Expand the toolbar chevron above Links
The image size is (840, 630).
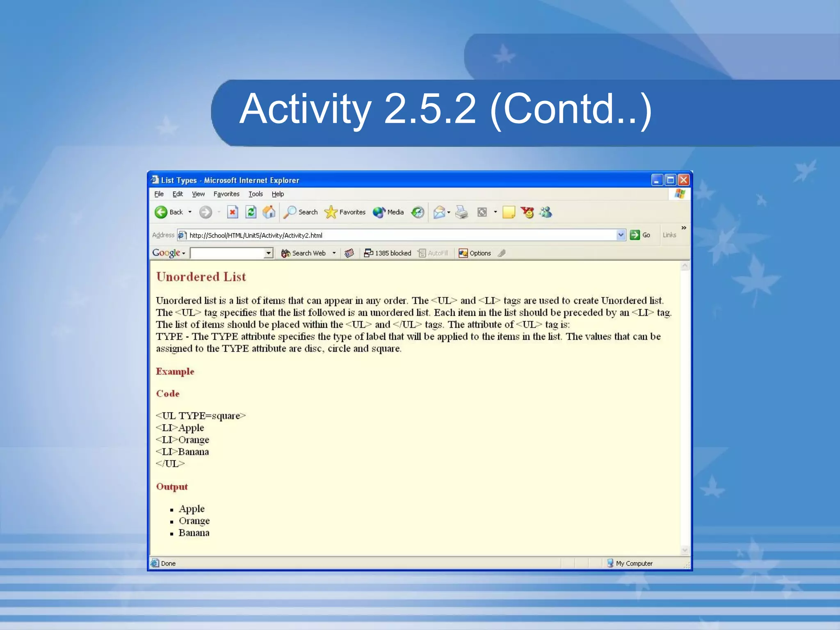pos(684,228)
